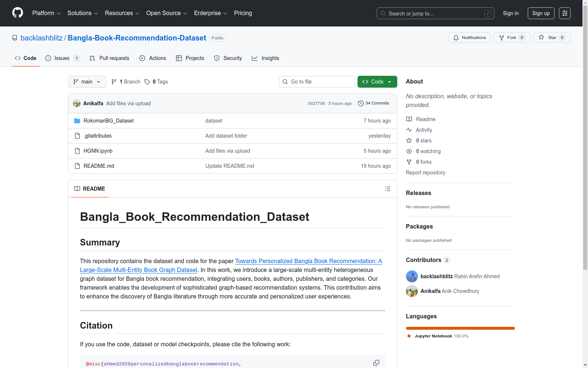Viewport: 588px width, 368px height.
Task: Open the Pricing page
Action: coord(243,13)
